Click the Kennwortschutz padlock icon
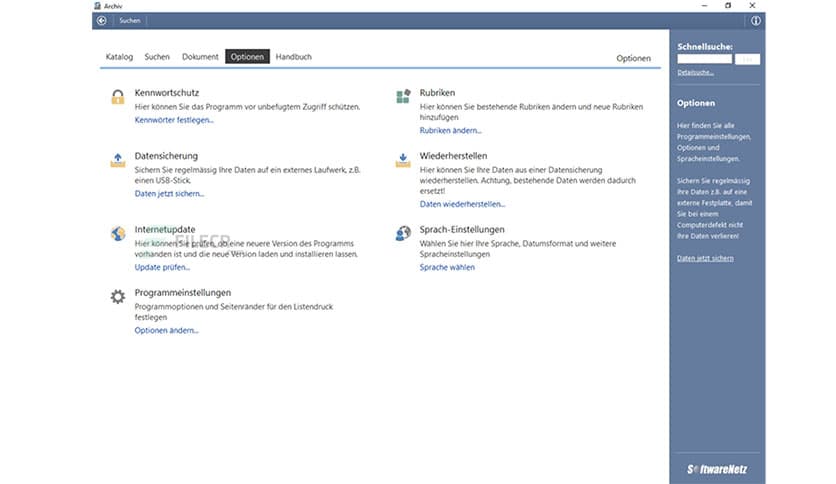The height and width of the screenshot is (484, 836). [118, 96]
